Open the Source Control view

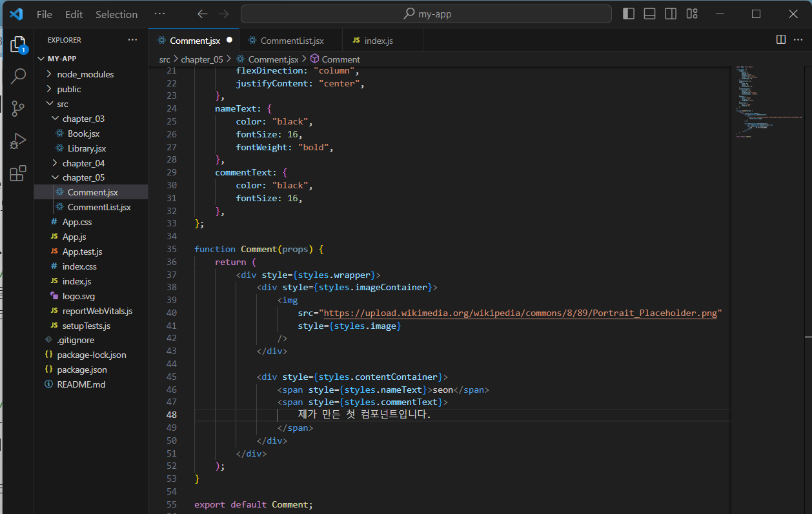[x=18, y=108]
